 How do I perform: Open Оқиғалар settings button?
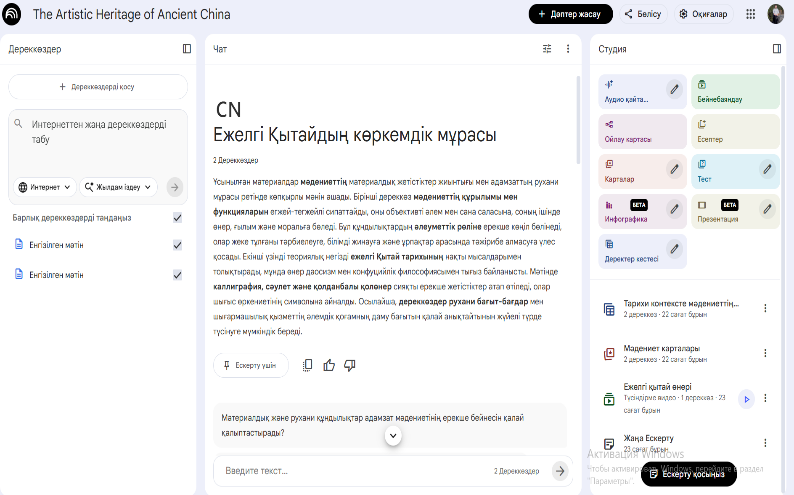click(703, 14)
